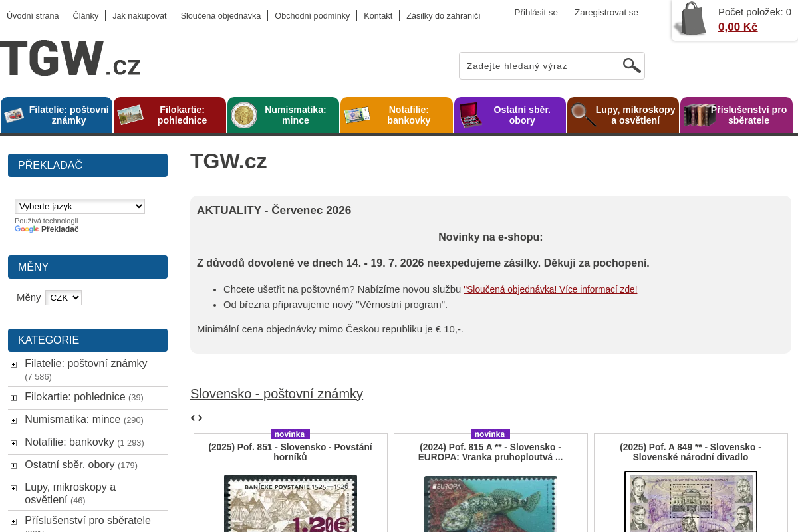Open Jak nakupovat page
The width and height of the screenshot is (798, 532).
coord(140,15)
